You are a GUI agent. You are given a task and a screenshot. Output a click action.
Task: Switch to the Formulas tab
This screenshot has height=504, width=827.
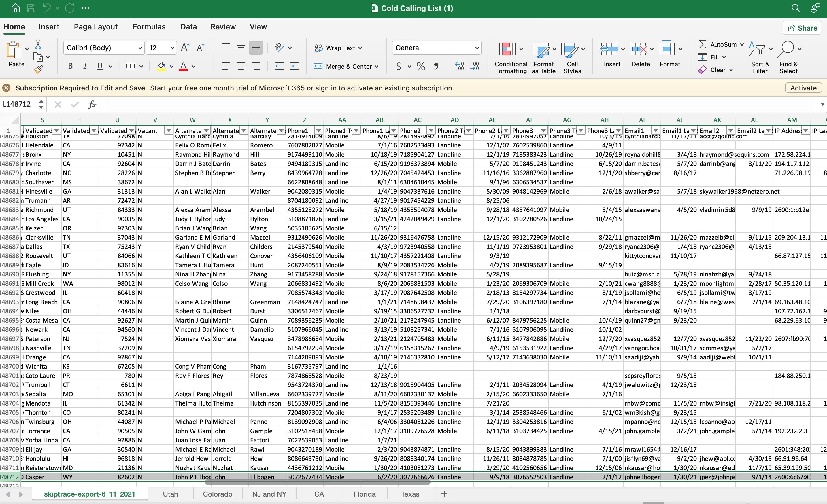(149, 27)
